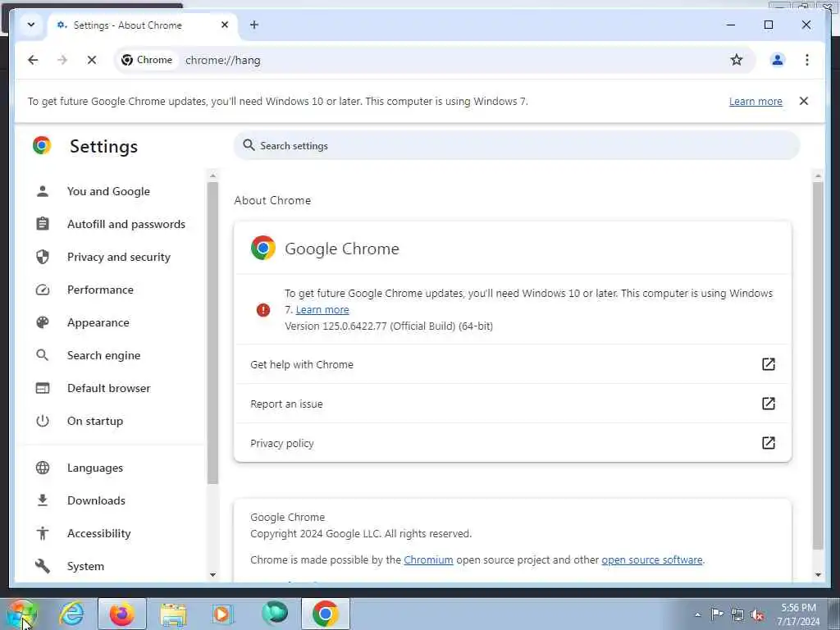Dismiss the Windows 10 update infobar
840x630 pixels.
[x=804, y=101]
